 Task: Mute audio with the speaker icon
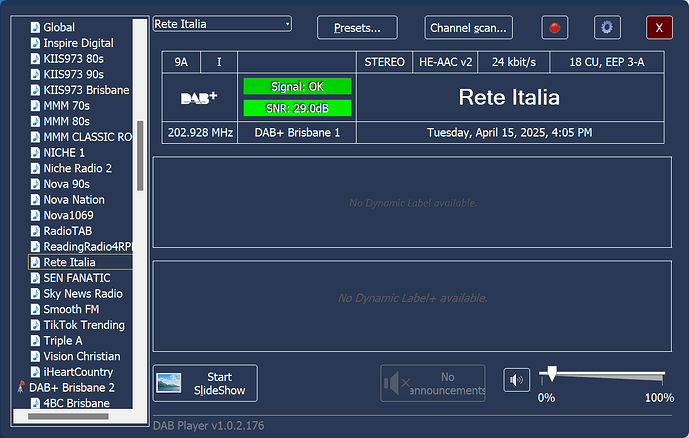pos(516,381)
